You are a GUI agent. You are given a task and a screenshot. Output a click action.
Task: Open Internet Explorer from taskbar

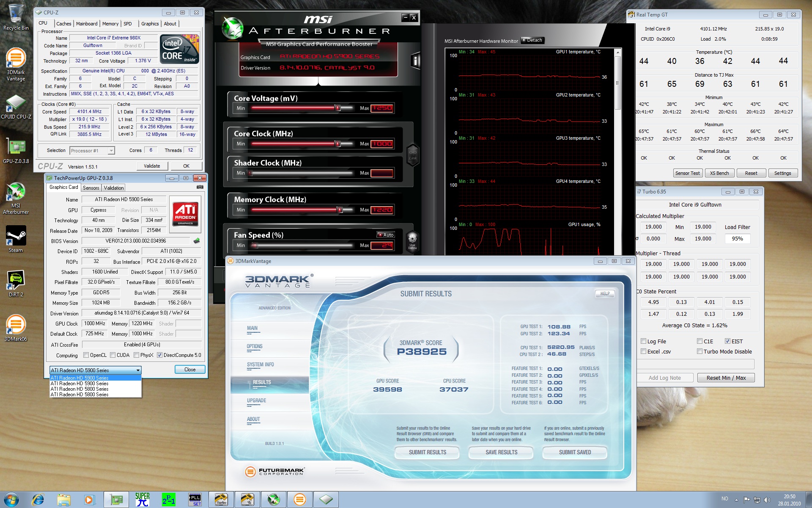click(38, 500)
